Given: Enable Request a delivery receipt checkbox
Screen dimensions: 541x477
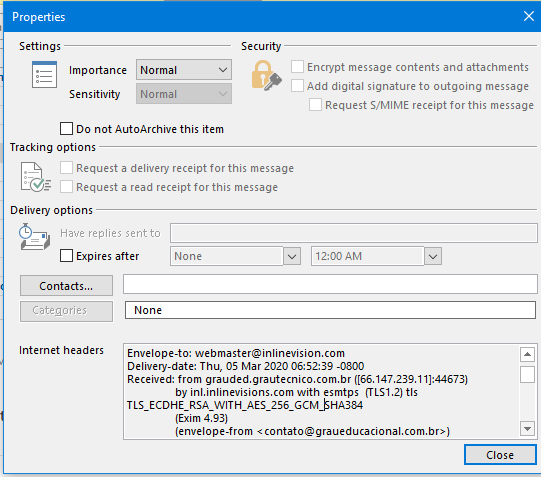Looking at the screenshot, I should (x=66, y=168).
